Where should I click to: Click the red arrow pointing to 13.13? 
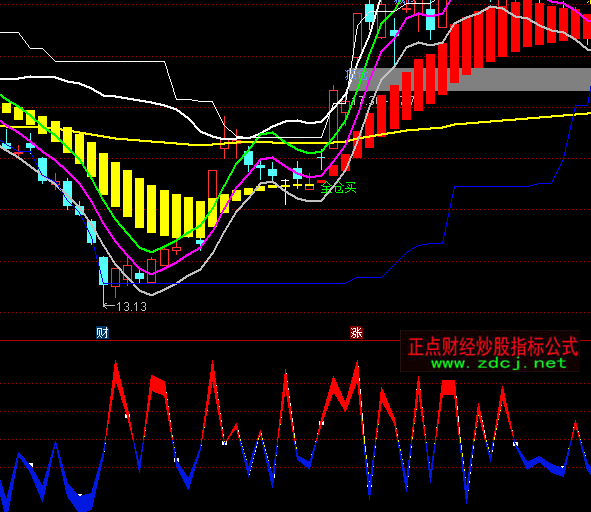tap(109, 306)
